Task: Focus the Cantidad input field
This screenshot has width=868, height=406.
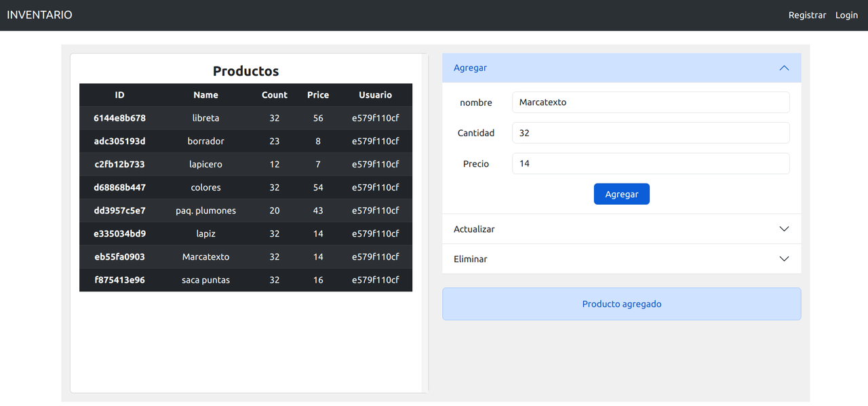Action: click(x=650, y=133)
